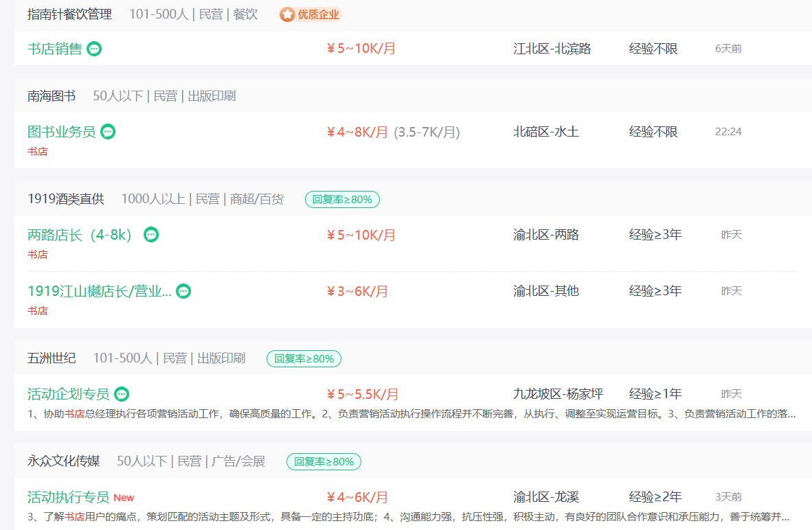The width and height of the screenshot is (812, 530).
Task: Click the 优质企业 star badge
Action: pyautogui.click(x=311, y=14)
